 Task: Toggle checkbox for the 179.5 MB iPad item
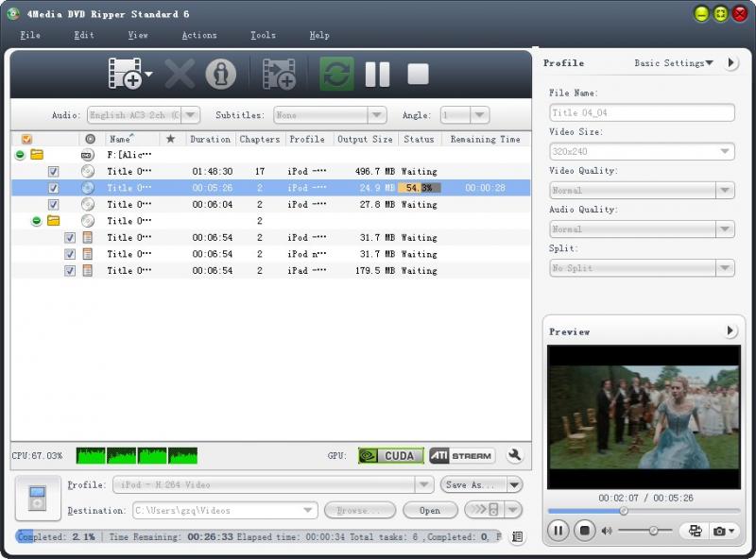(70, 271)
